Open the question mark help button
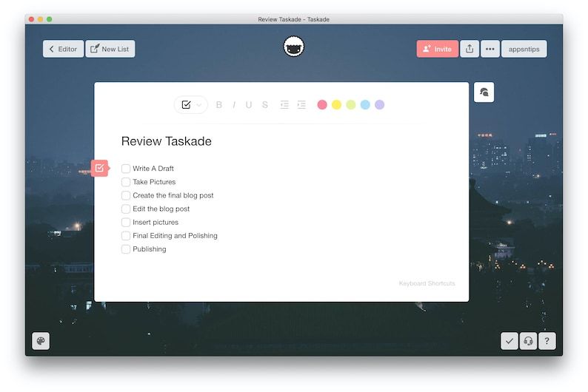 click(x=547, y=341)
